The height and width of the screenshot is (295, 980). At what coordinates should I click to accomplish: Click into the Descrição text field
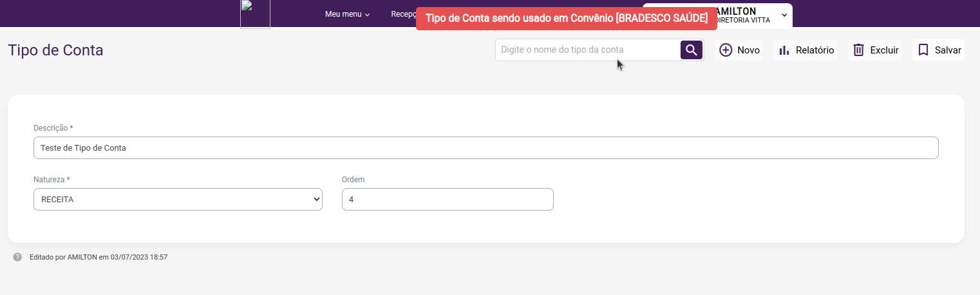point(485,147)
